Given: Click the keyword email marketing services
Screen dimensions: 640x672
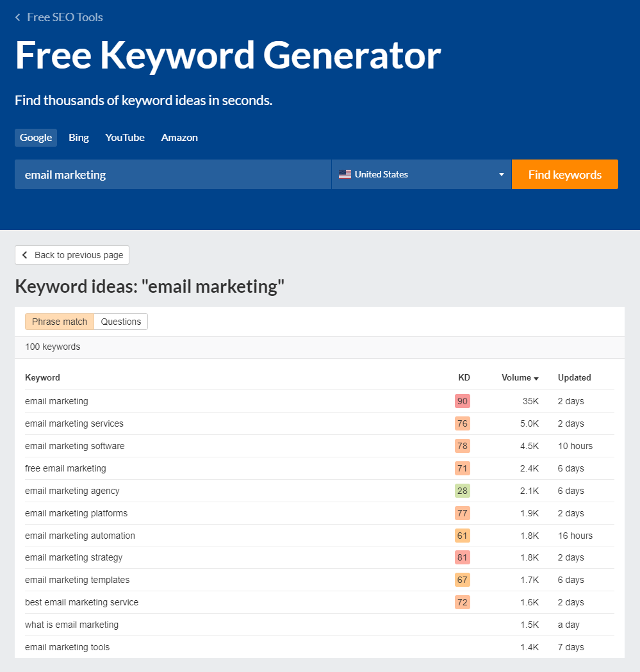Looking at the screenshot, I should pos(74,423).
